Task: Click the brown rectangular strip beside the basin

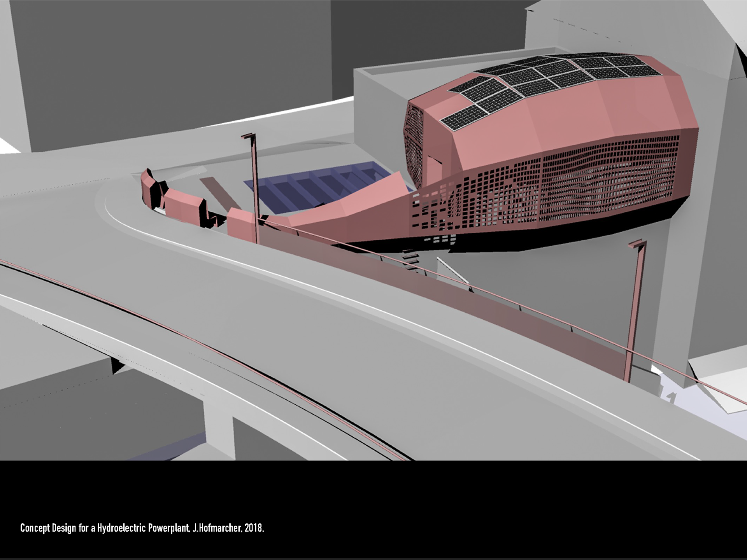Action: (x=221, y=193)
